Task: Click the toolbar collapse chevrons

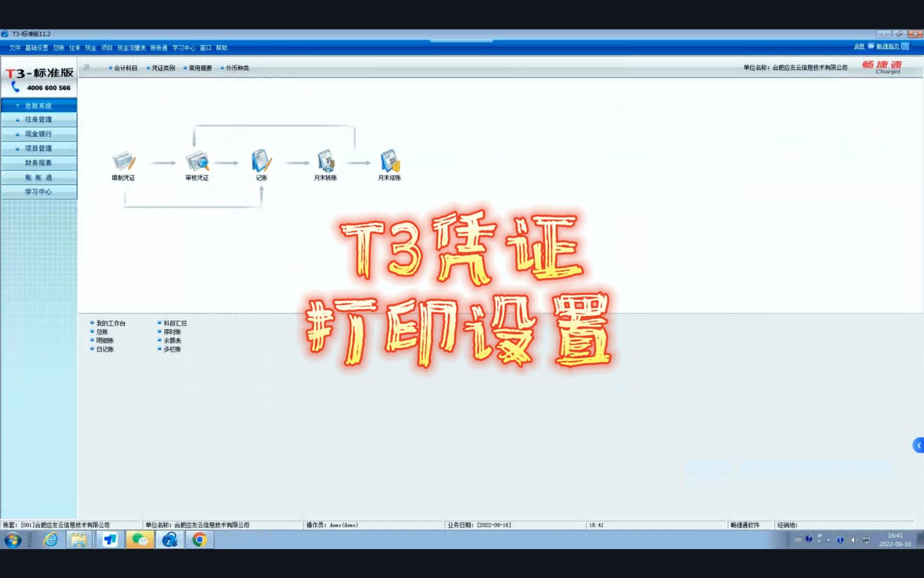Action: pos(87,67)
